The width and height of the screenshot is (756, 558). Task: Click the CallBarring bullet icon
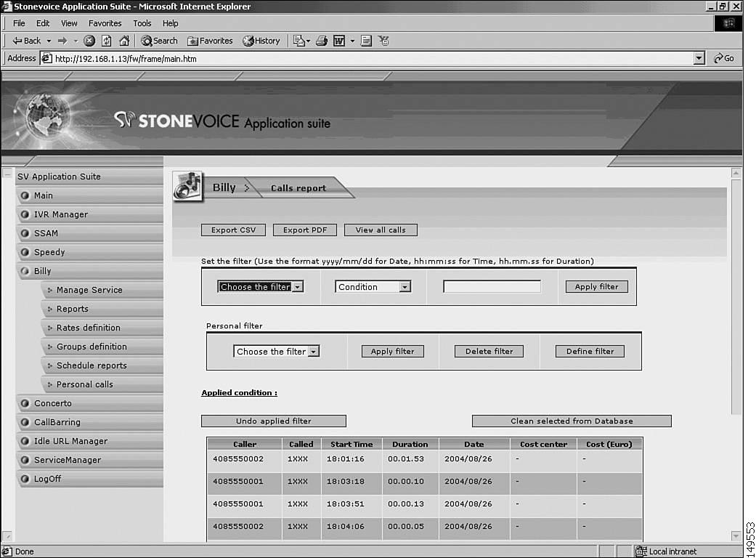(x=25, y=422)
